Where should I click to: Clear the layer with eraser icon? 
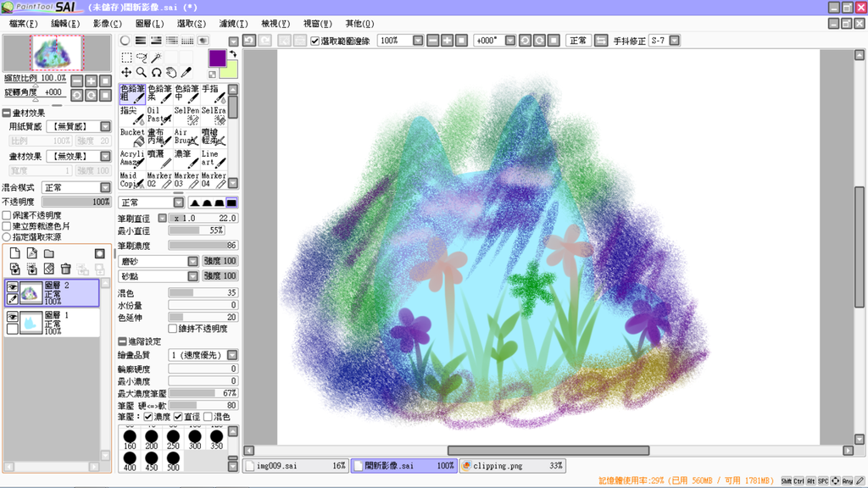(49, 269)
